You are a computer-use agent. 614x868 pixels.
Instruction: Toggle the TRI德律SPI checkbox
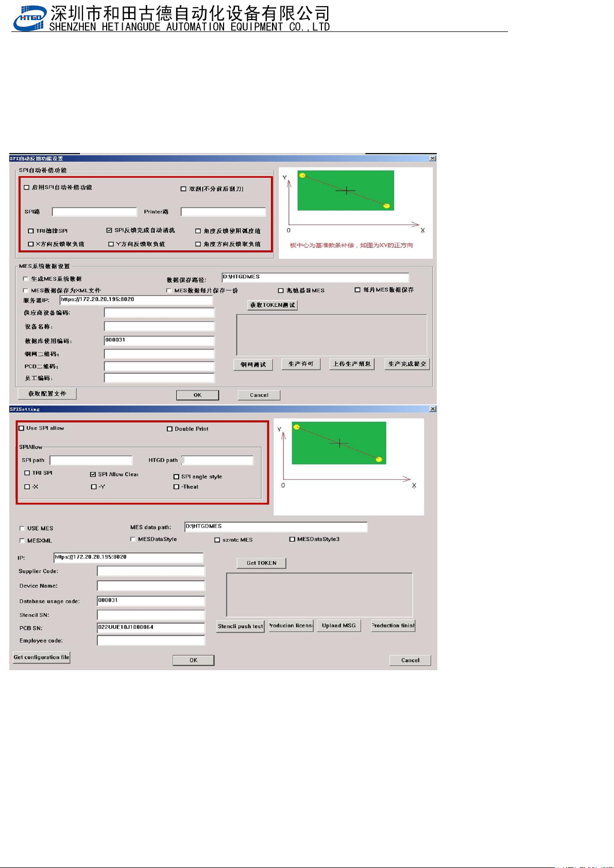[31, 231]
